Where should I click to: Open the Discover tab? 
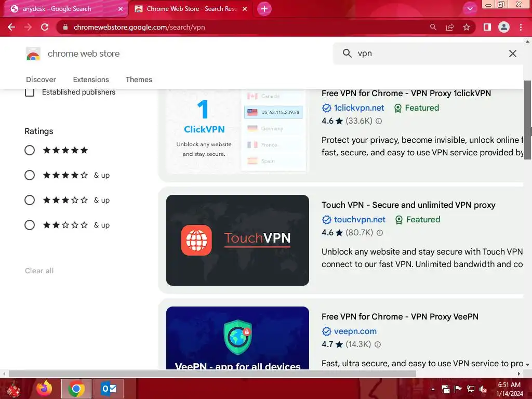[x=41, y=79]
